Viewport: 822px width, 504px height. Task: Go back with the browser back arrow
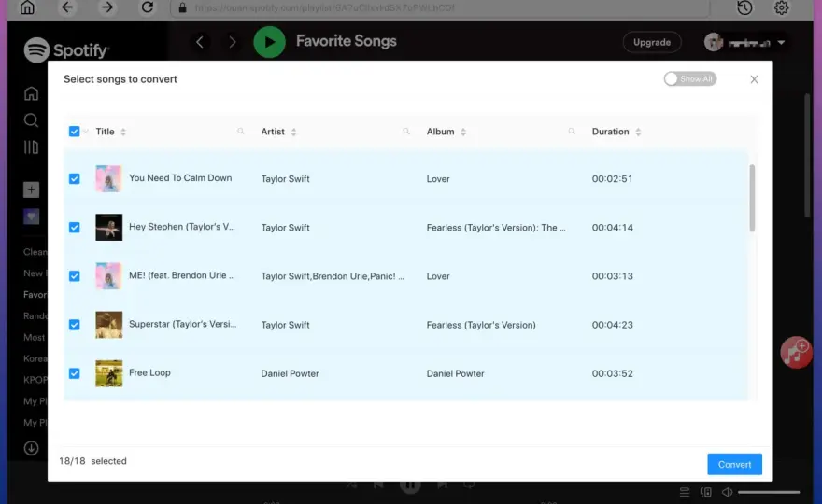[67, 7]
